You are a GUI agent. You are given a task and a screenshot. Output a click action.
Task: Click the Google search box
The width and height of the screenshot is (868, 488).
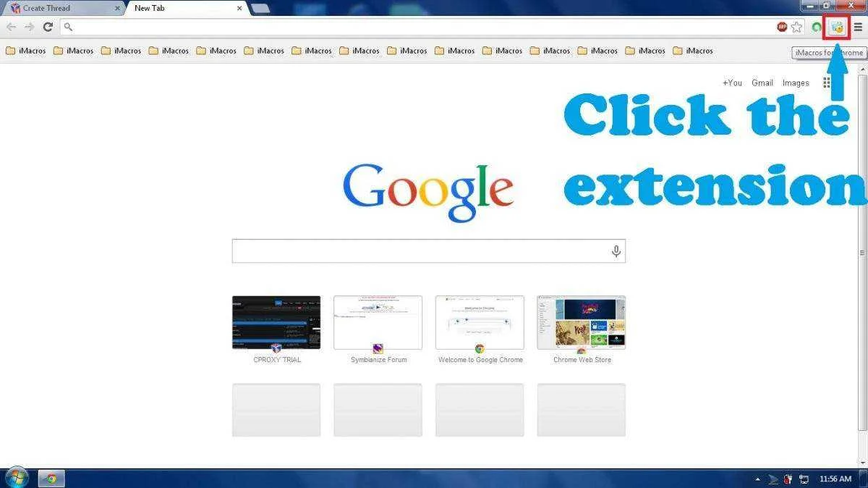click(428, 251)
